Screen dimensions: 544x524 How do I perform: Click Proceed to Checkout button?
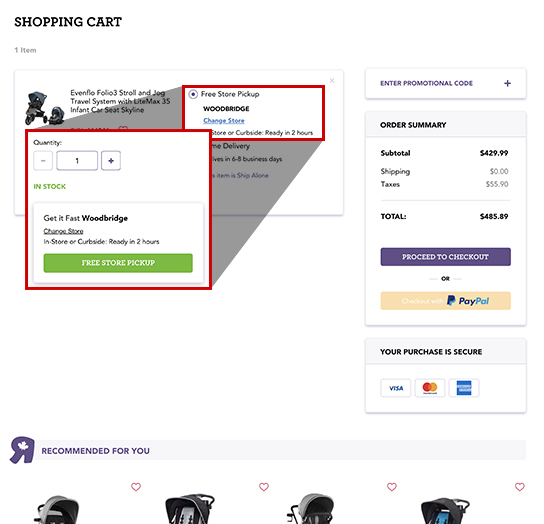[x=445, y=257]
